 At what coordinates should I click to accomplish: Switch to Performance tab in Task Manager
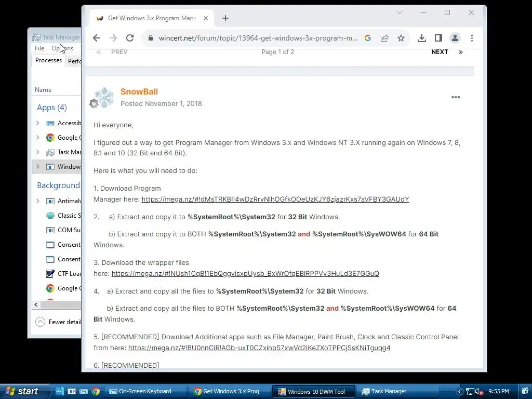74,61
